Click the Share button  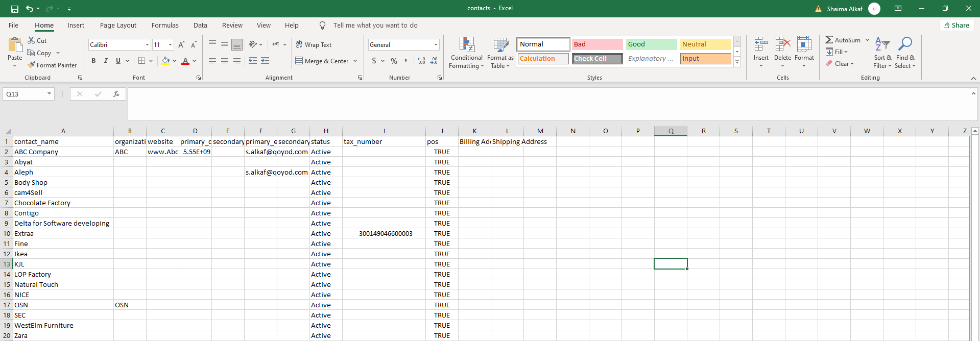coord(957,26)
